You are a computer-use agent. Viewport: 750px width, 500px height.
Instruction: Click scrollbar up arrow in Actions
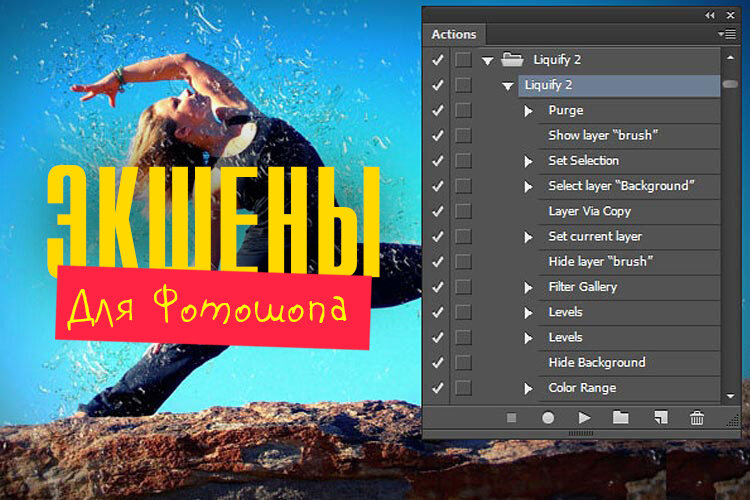click(x=730, y=57)
